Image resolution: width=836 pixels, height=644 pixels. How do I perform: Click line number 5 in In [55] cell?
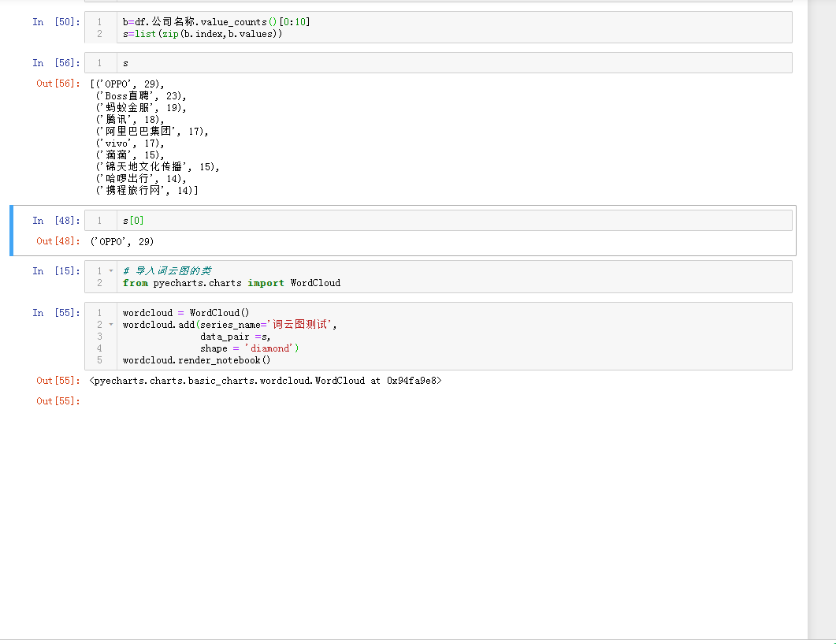pos(100,360)
